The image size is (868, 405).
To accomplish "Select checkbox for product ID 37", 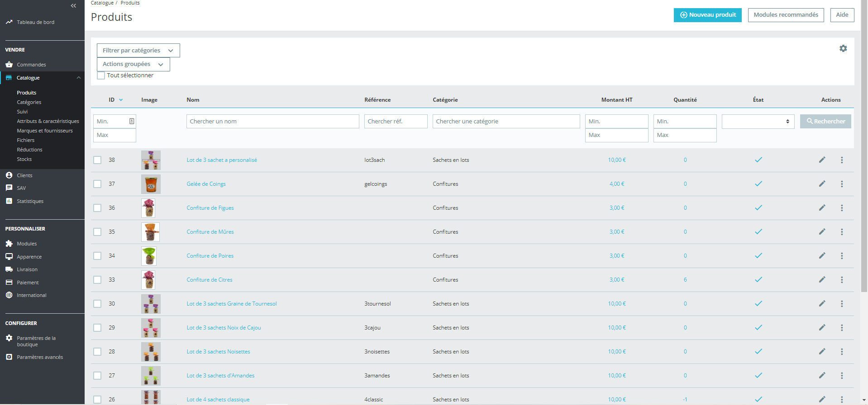I will [x=97, y=184].
